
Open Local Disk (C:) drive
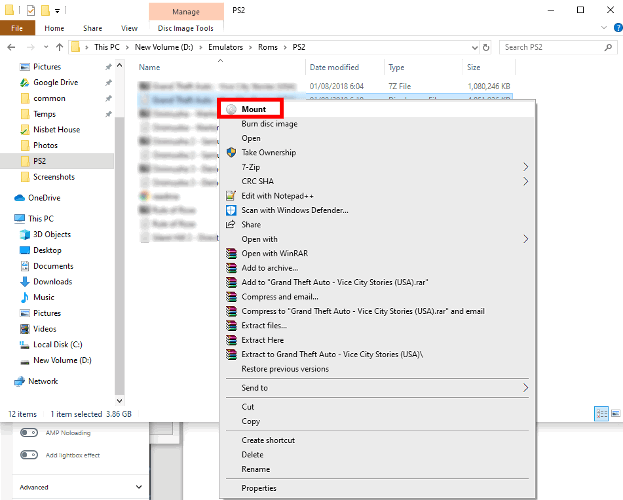(x=58, y=345)
